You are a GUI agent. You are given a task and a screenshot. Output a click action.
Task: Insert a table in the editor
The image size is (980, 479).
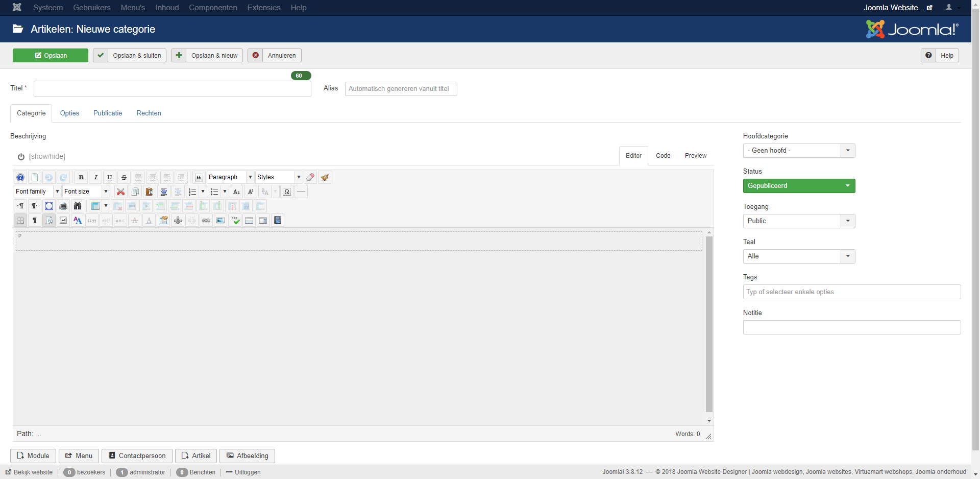pos(95,206)
